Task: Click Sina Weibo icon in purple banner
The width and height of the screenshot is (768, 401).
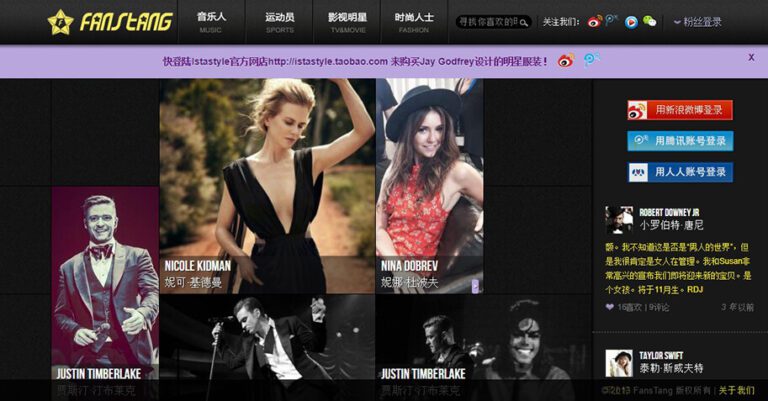Action: pyautogui.click(x=566, y=61)
